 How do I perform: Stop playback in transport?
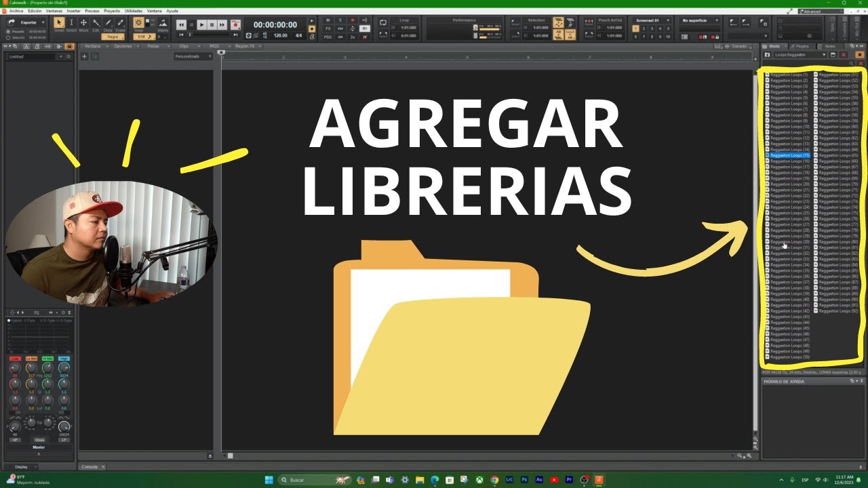(x=191, y=24)
